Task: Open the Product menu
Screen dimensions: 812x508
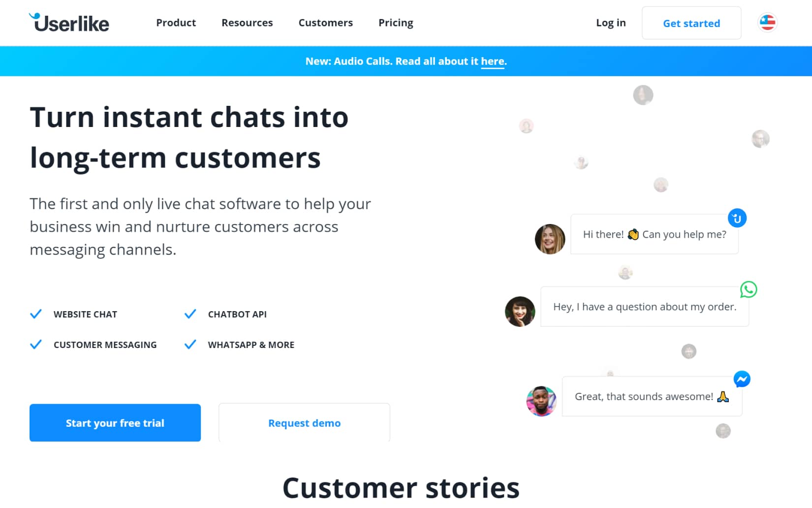Action: coord(176,23)
